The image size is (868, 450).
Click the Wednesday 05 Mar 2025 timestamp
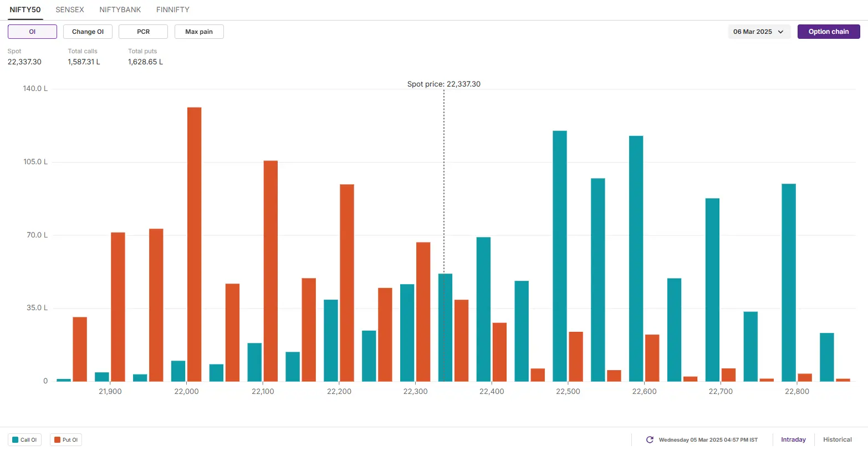tap(708, 440)
